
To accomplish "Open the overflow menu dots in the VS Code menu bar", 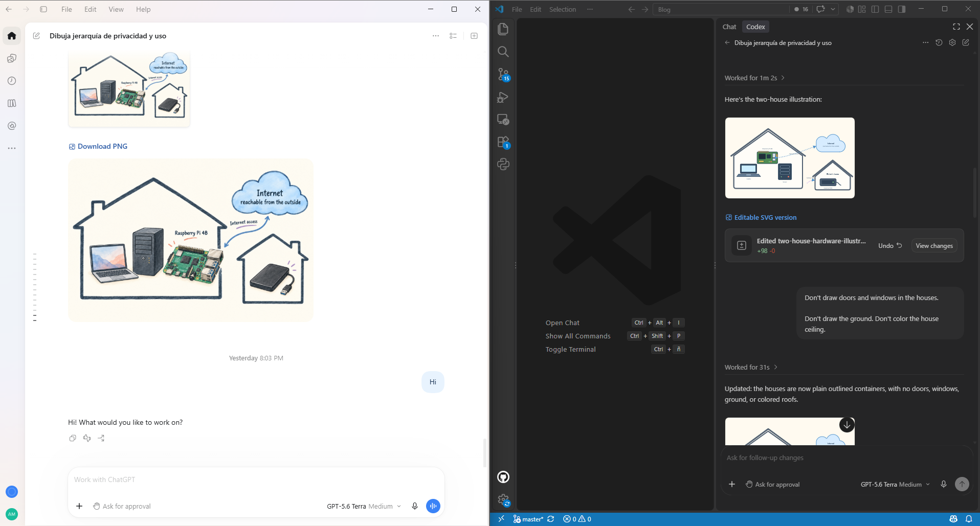I will tap(590, 9).
